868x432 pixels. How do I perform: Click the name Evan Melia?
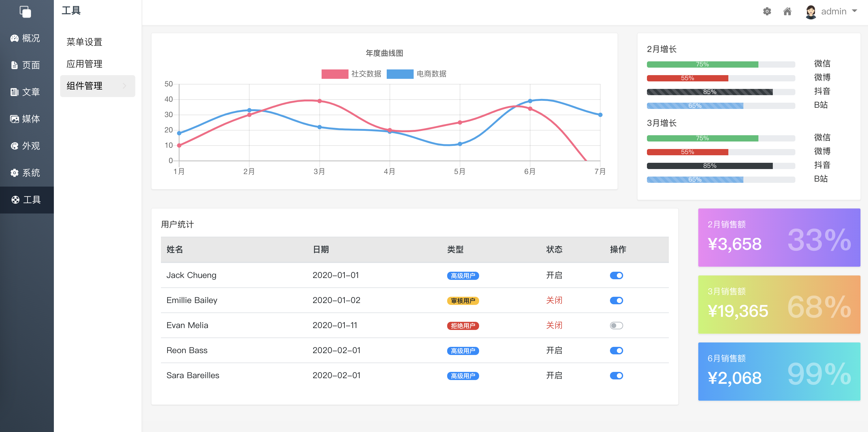(187, 326)
